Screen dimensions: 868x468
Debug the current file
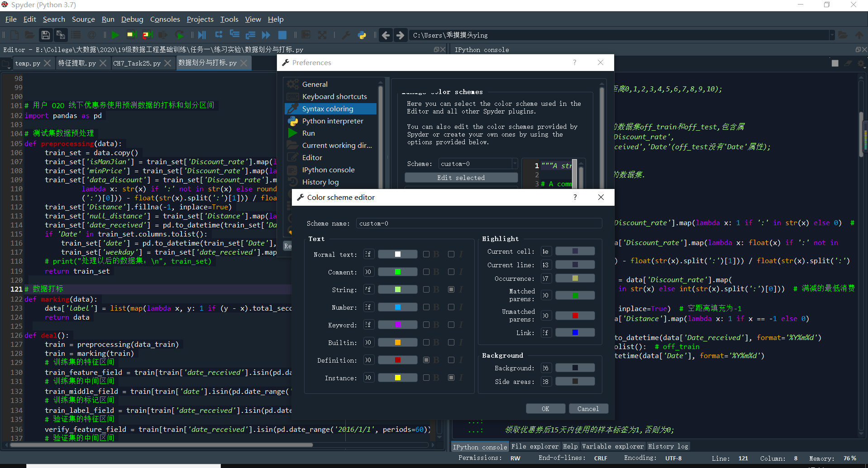click(202, 35)
